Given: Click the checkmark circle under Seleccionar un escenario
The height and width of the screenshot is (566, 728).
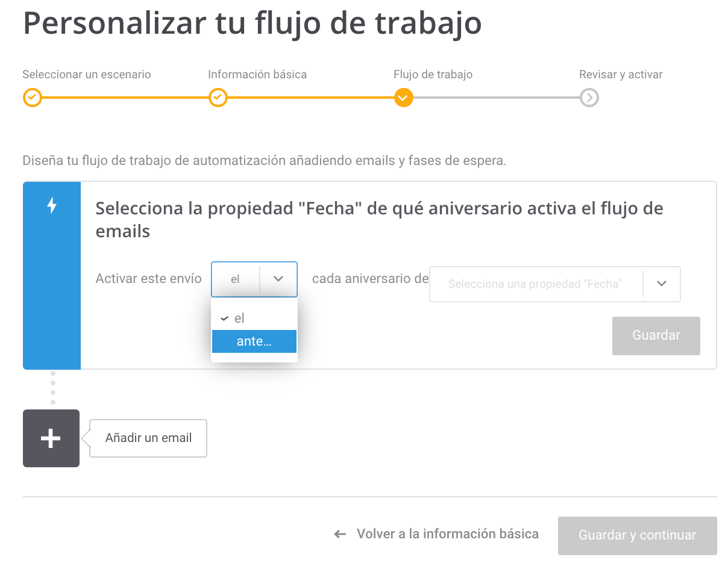Looking at the screenshot, I should [x=32, y=98].
